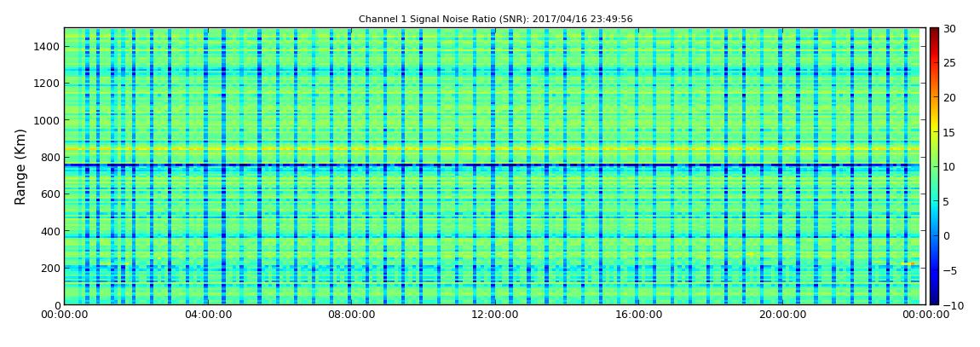Viewport: 980px width, 347px height.
Task: Click the 1200 range tick label
Action: pyautogui.click(x=48, y=84)
